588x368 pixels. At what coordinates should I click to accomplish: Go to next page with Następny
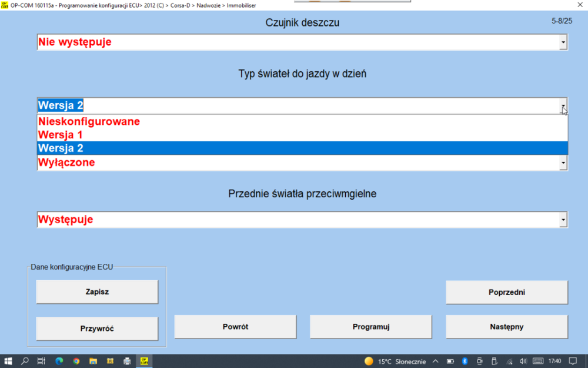pyautogui.click(x=506, y=327)
